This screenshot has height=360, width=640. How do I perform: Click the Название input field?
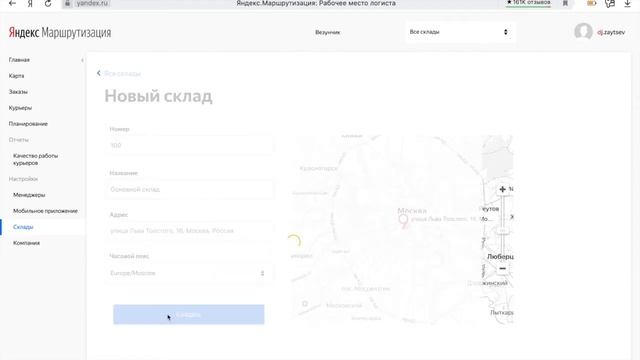[x=189, y=189]
